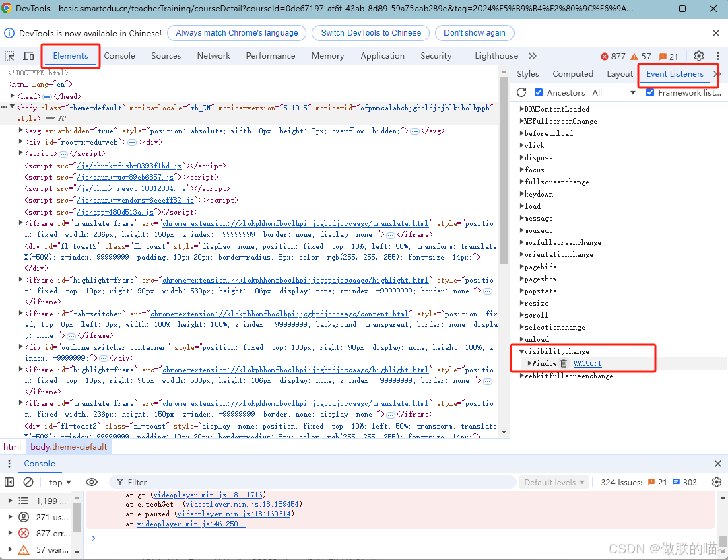
Task: Open the All listeners type dropdown
Action: tap(614, 92)
